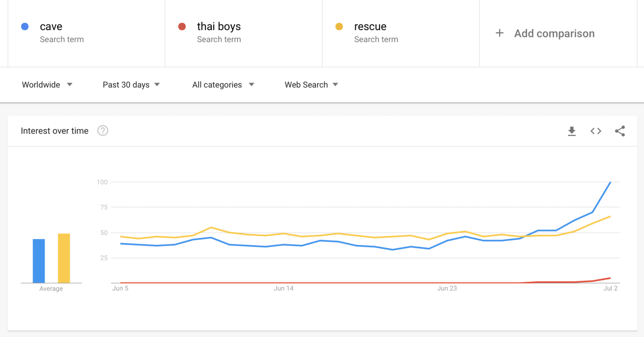Edit the rescue search term

[370, 27]
